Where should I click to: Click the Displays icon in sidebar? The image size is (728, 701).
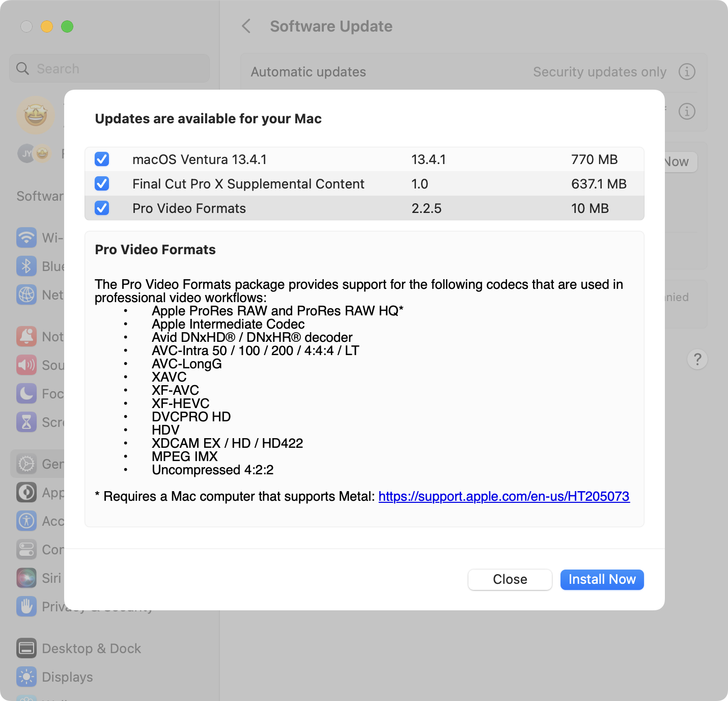click(x=26, y=677)
